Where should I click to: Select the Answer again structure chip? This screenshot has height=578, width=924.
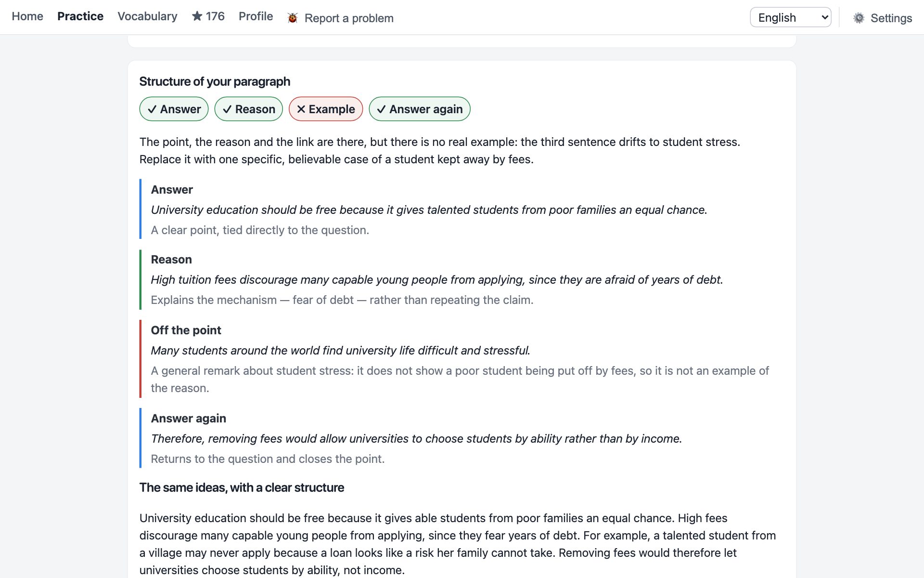[x=420, y=109]
